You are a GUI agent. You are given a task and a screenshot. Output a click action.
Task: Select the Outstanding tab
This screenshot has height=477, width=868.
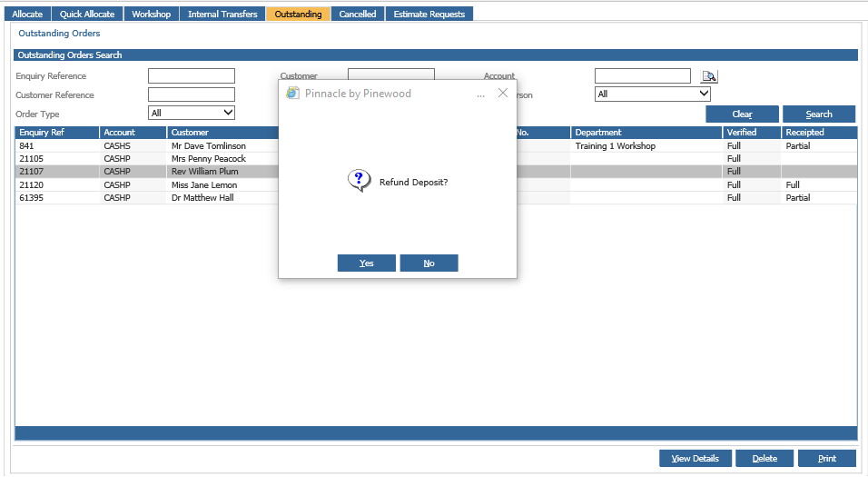pyautogui.click(x=299, y=14)
